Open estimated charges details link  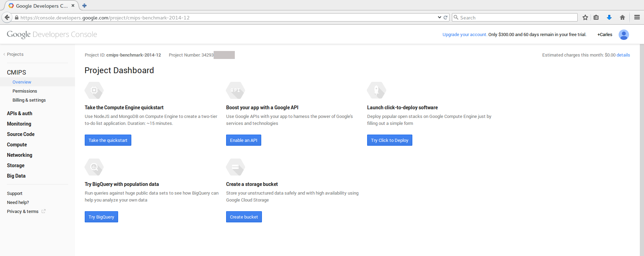click(x=623, y=55)
